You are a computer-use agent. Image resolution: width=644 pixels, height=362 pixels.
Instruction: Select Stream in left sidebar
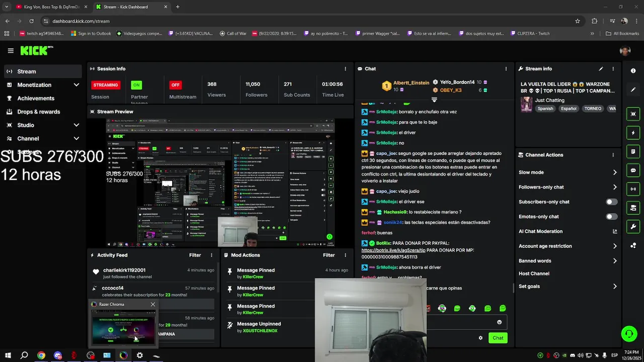[43, 71]
